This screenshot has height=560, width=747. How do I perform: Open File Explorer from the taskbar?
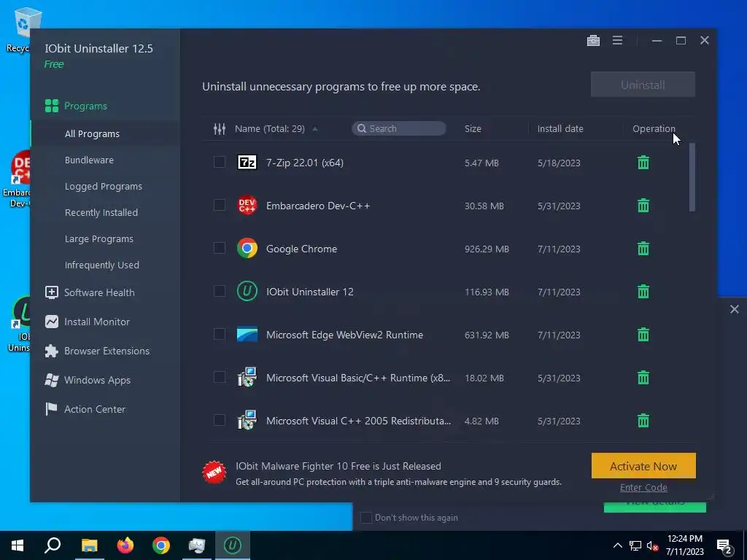89,545
